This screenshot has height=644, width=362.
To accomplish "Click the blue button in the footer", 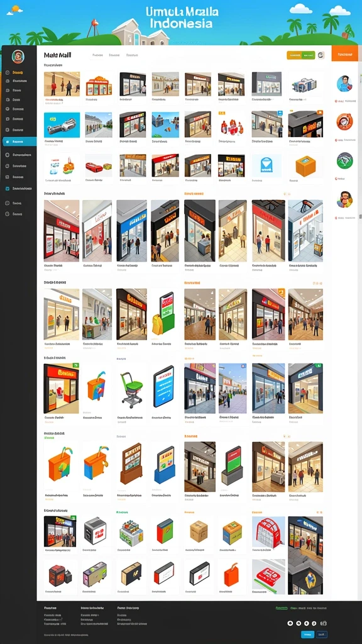I will [307, 634].
